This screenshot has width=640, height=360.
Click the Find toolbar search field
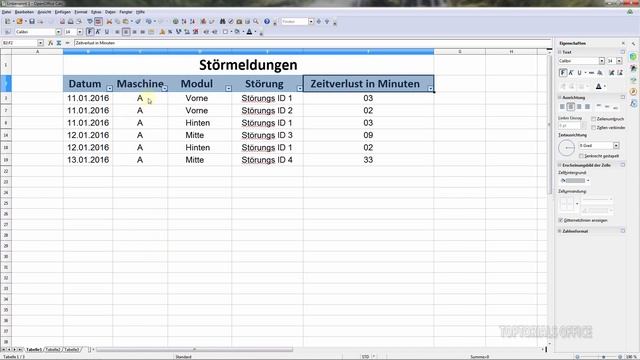[294, 21]
